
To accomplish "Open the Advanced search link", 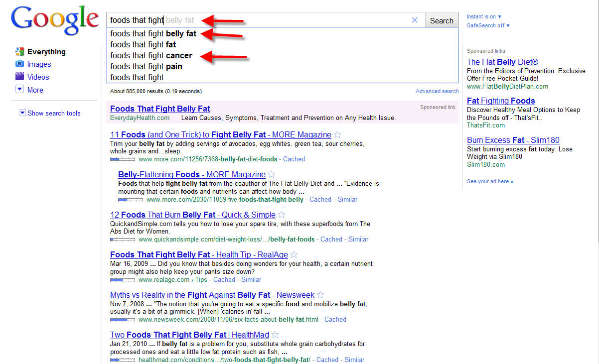I will tap(437, 91).
